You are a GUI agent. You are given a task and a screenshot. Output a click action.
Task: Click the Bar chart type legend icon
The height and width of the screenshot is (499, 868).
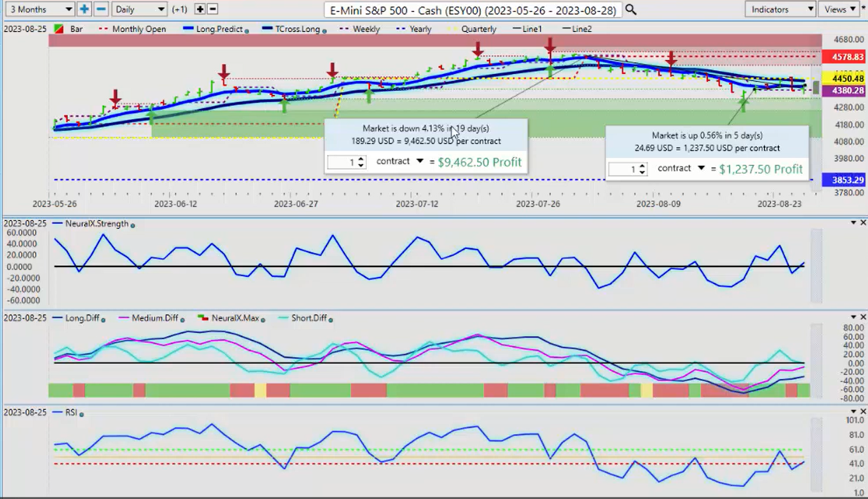59,29
